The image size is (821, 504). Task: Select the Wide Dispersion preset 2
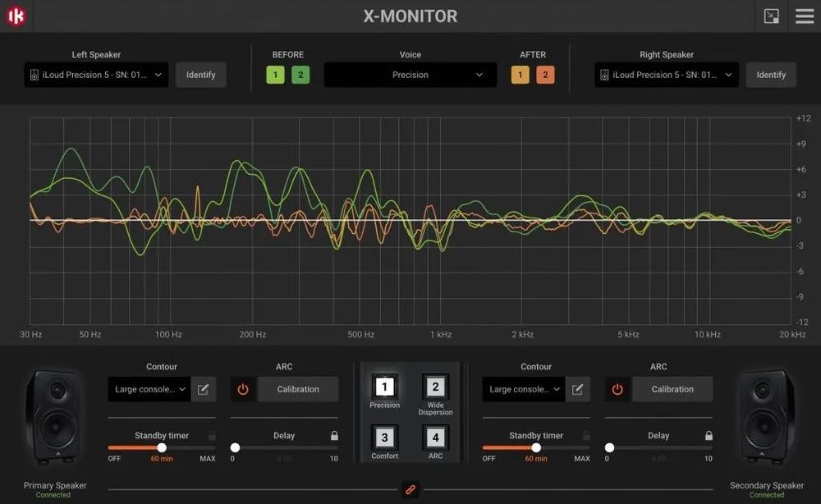435,387
